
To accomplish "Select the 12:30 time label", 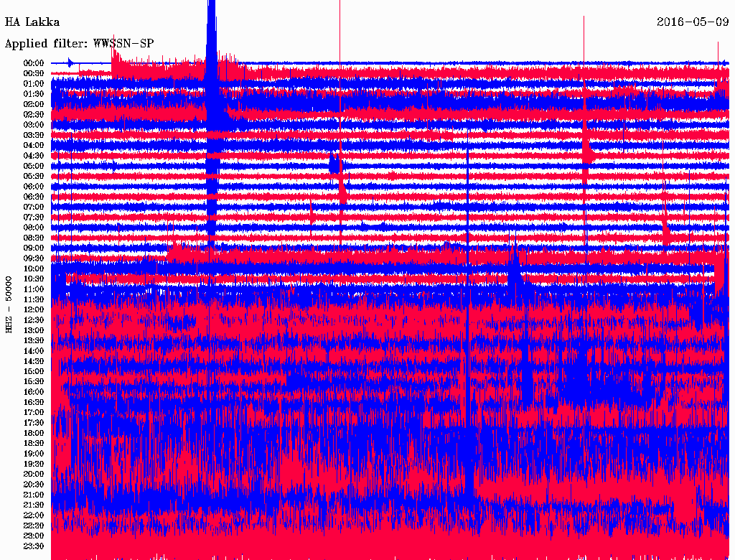I will pos(34,320).
